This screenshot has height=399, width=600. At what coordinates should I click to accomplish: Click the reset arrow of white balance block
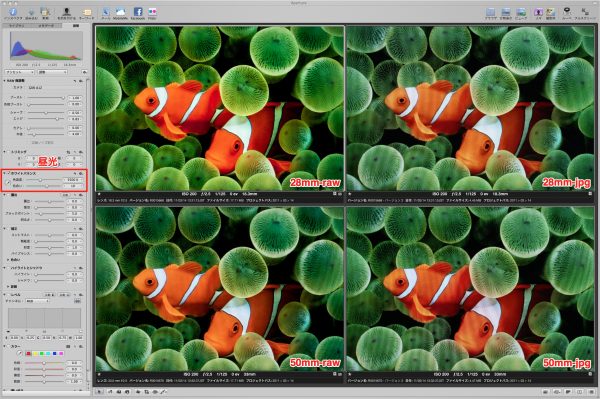pos(75,173)
